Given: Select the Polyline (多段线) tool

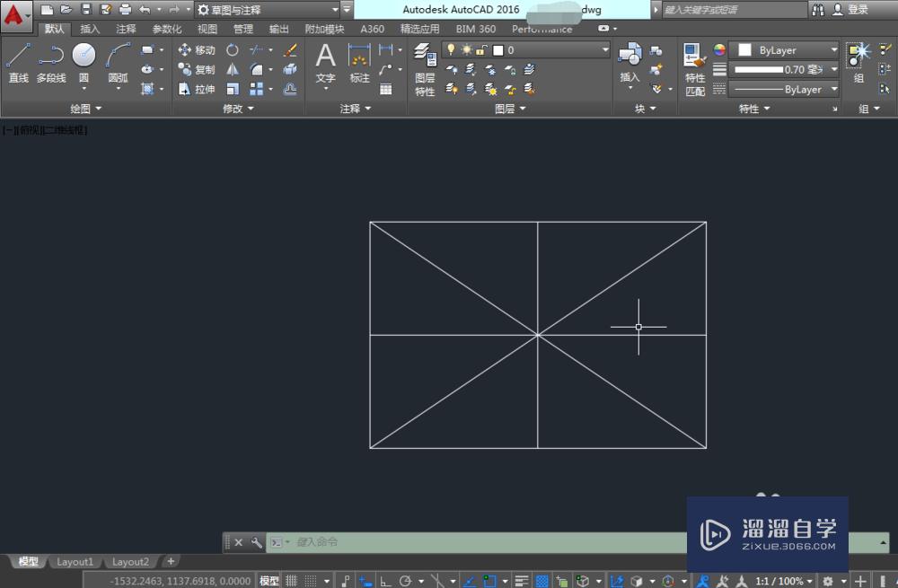Looking at the screenshot, I should pos(50,63).
